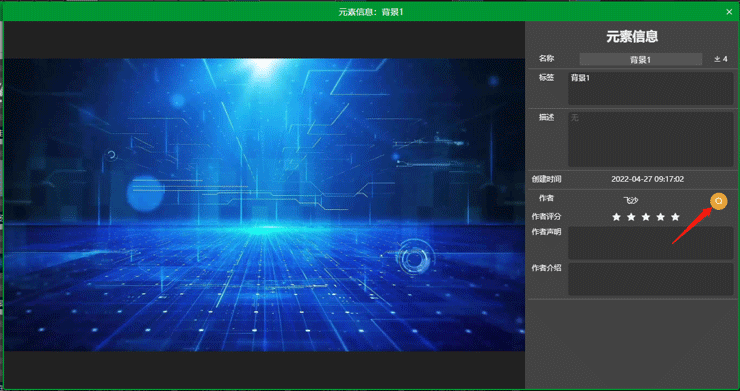740x391 pixels.
Task: Click the title bar text 元素信息：背景1
Action: pos(371,12)
